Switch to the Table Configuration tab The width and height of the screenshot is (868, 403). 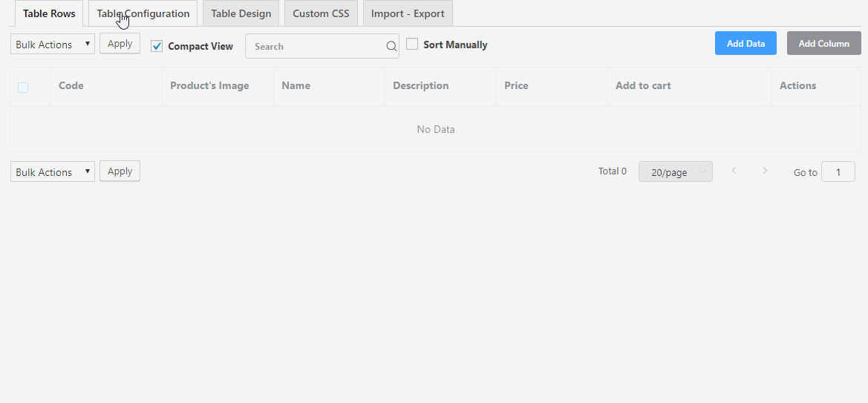pyautogui.click(x=143, y=14)
